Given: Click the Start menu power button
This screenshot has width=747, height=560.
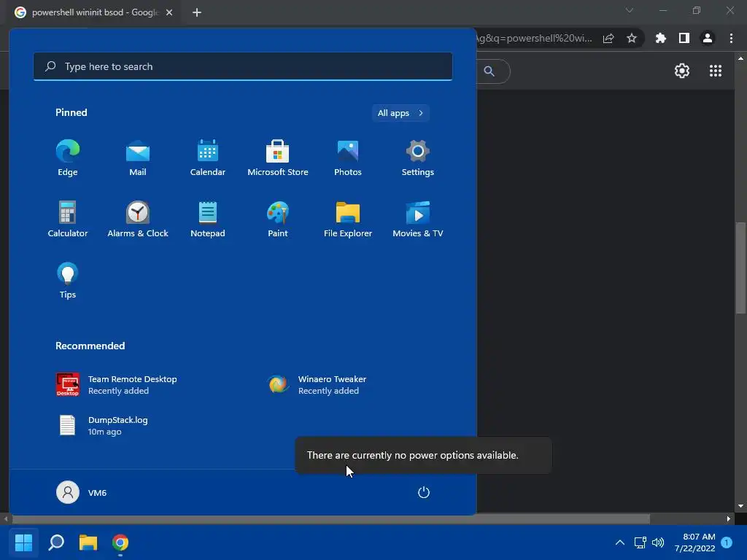Looking at the screenshot, I should point(424,492).
